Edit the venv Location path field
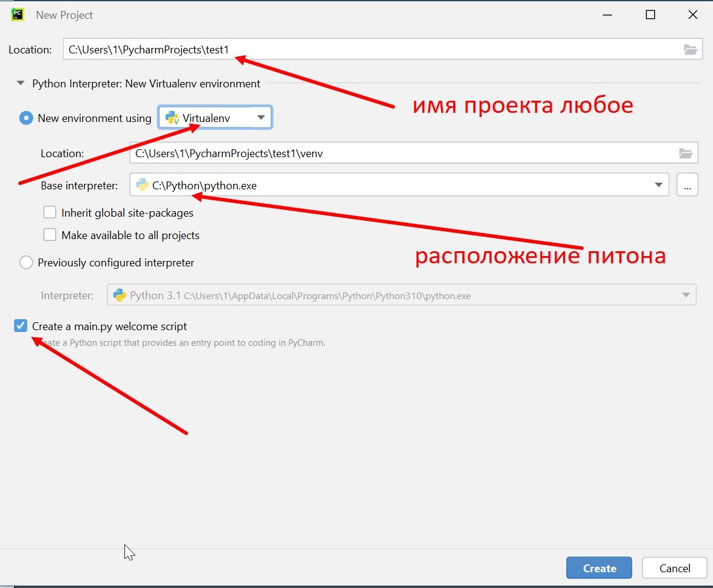 point(413,153)
